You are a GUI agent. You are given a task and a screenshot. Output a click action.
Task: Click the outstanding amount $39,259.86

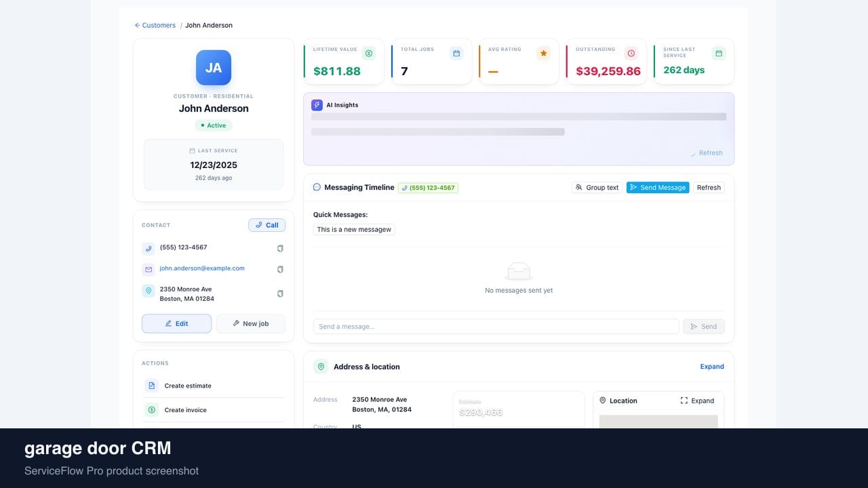tap(608, 71)
